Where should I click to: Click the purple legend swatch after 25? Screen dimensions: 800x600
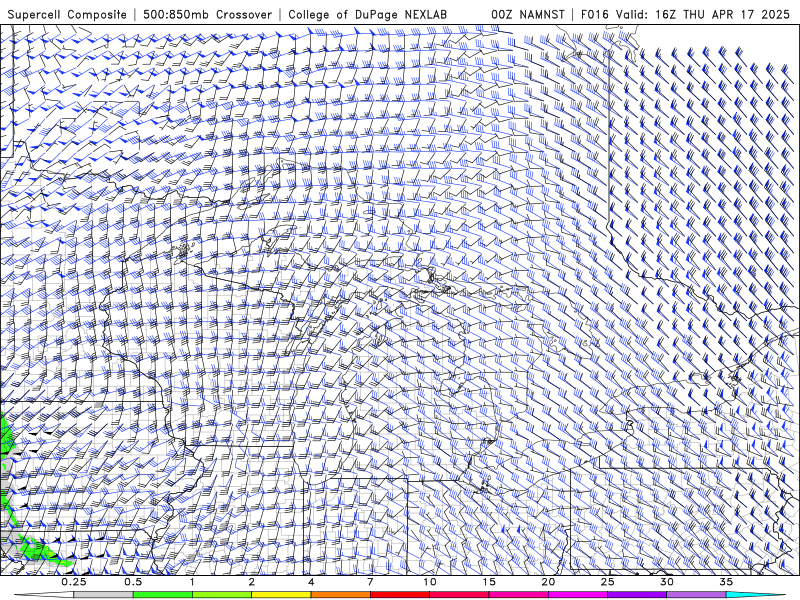point(637,595)
